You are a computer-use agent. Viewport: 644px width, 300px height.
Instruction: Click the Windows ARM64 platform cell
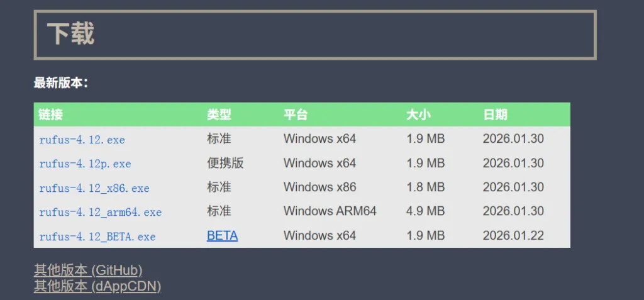[330, 211]
